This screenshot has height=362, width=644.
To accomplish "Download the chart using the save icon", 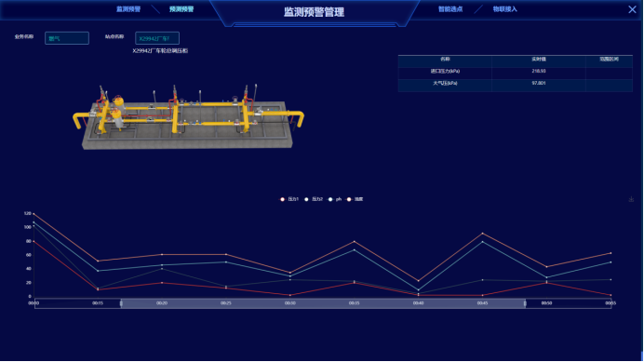I will (631, 199).
